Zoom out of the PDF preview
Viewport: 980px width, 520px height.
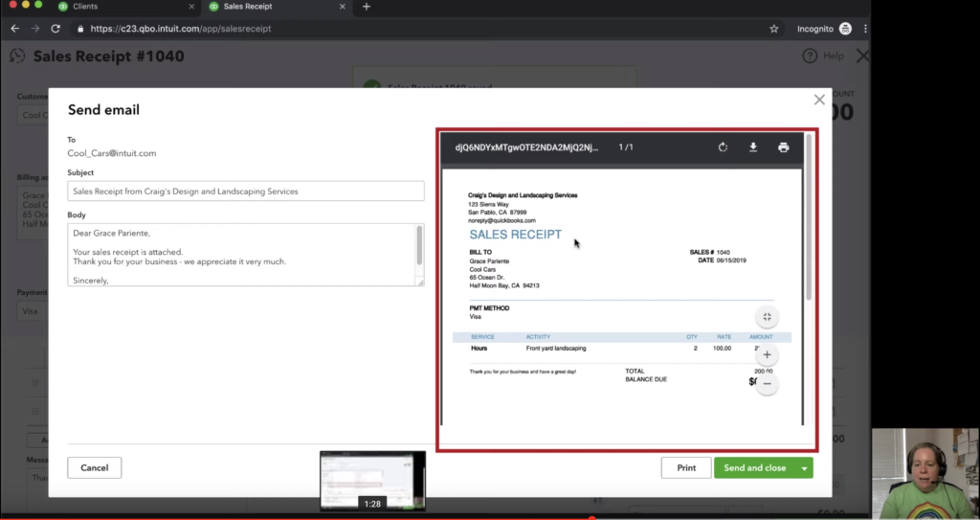[x=767, y=384]
